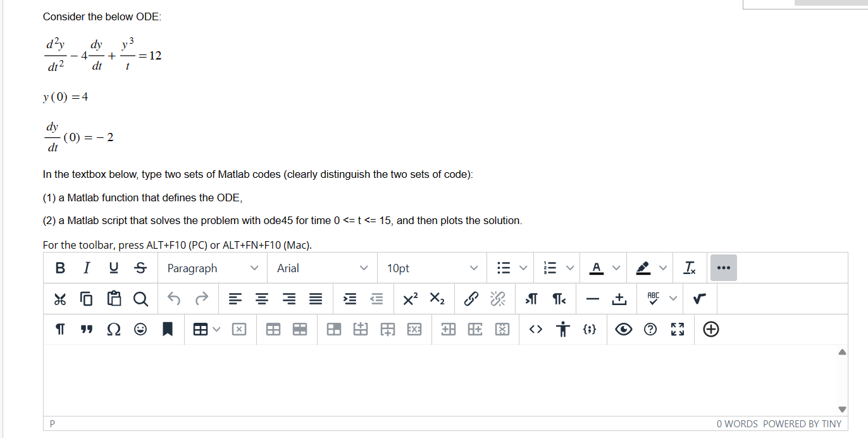Open the 10pt font size dropdown

(x=433, y=268)
